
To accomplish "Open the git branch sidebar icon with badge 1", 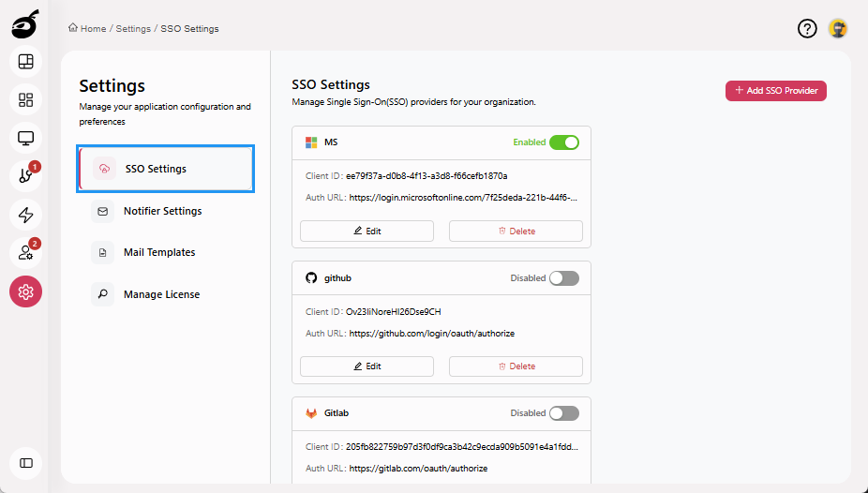I will click(x=25, y=176).
